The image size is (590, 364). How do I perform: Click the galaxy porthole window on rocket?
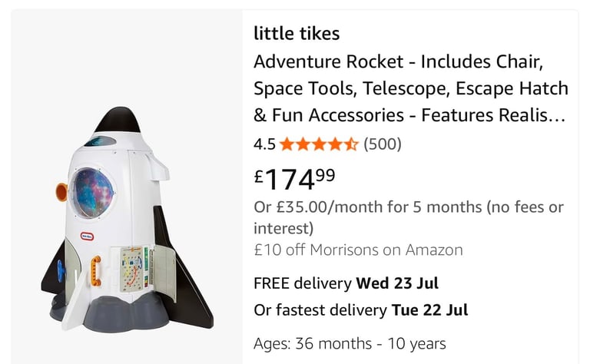point(93,193)
